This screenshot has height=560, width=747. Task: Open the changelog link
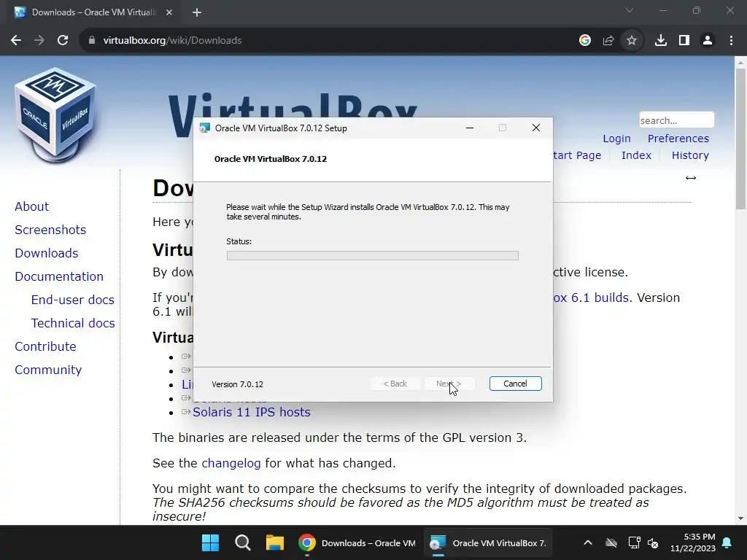231,463
